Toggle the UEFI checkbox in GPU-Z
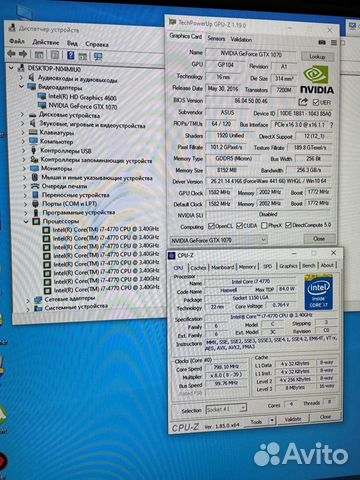The image size is (360, 480). point(316,102)
